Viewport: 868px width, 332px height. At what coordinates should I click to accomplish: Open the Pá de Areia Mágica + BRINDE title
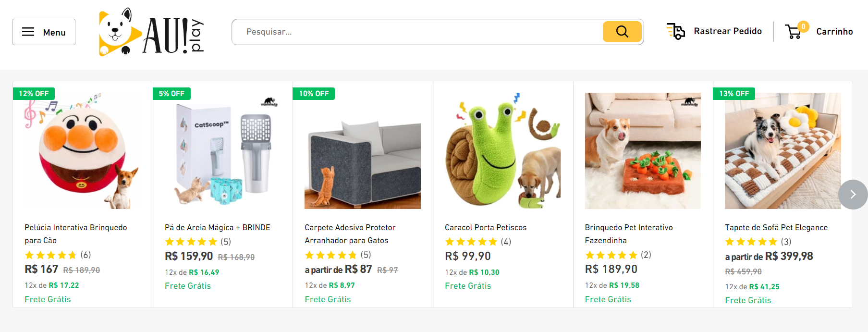[217, 227]
